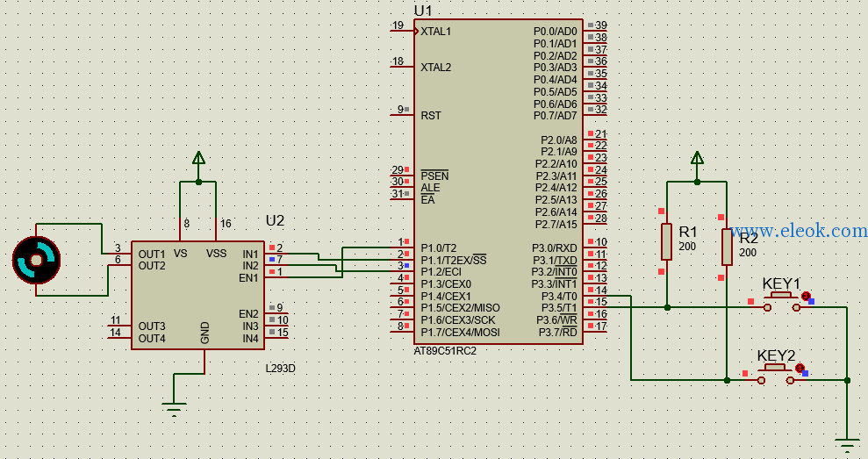Click the RST pin label
Image resolution: width=868 pixels, height=459 pixels.
pos(431,116)
